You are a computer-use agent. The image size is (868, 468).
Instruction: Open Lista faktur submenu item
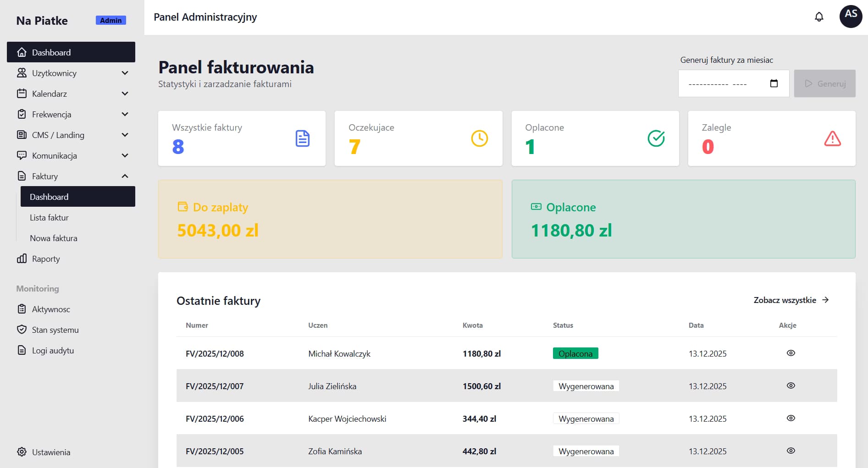coord(78,217)
